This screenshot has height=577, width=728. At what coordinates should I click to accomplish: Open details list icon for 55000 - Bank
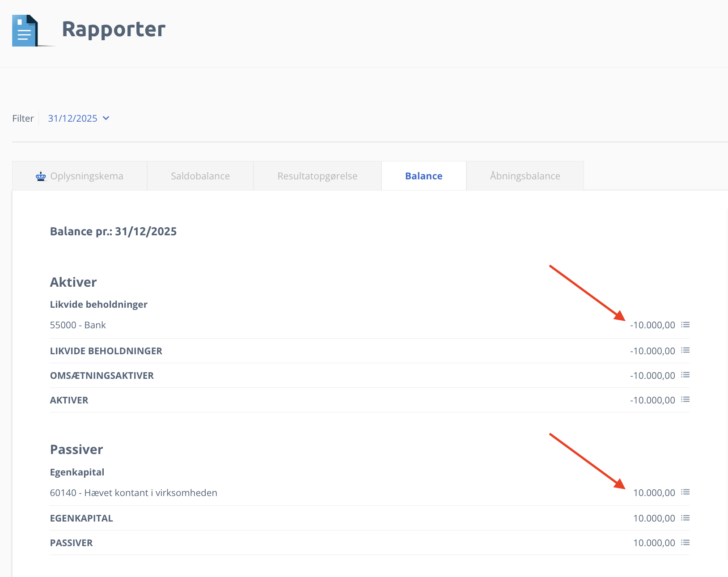(x=685, y=325)
